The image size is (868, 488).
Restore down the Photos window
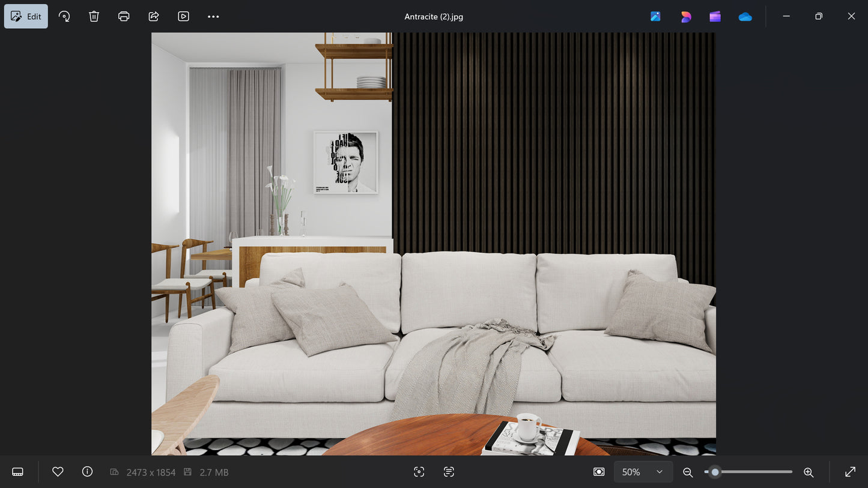[x=819, y=16]
